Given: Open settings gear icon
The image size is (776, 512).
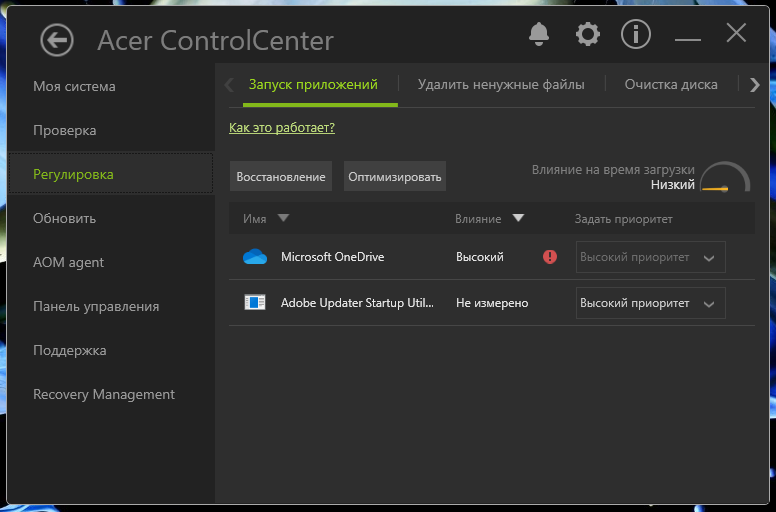Looking at the screenshot, I should point(588,34).
